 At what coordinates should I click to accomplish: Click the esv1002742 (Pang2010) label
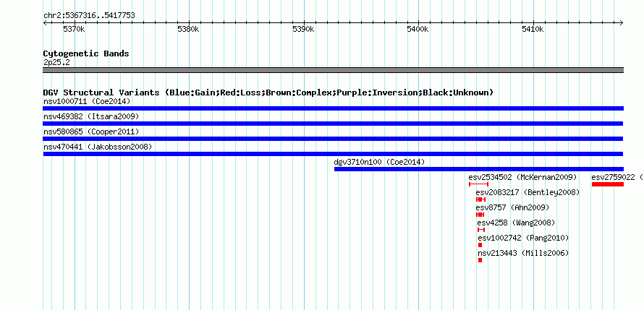tap(524, 238)
